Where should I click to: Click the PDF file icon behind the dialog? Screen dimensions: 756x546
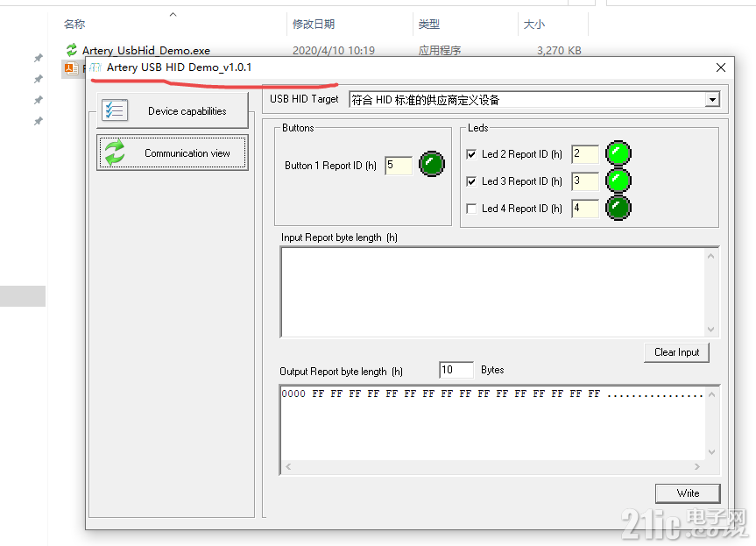pyautogui.click(x=71, y=68)
